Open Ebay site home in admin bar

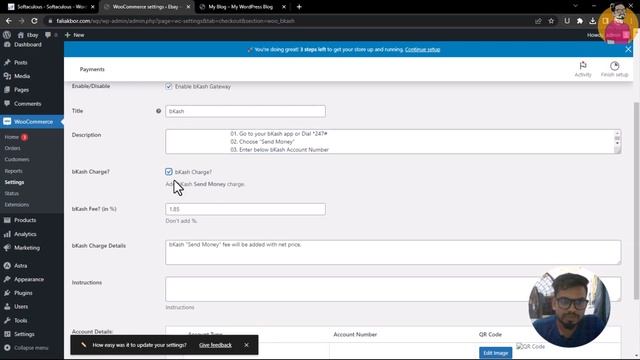[x=28, y=35]
